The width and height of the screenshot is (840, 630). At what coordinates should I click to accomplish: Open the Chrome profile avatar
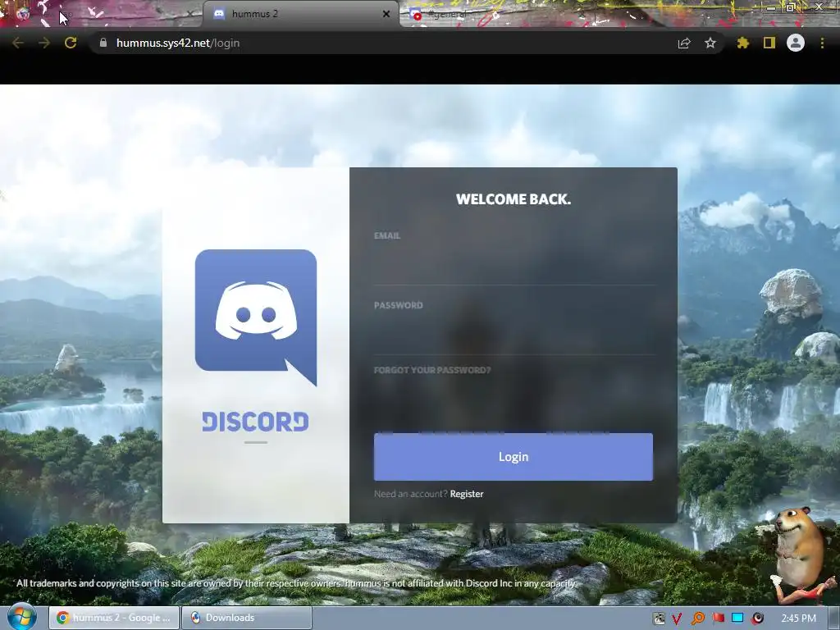coord(796,43)
